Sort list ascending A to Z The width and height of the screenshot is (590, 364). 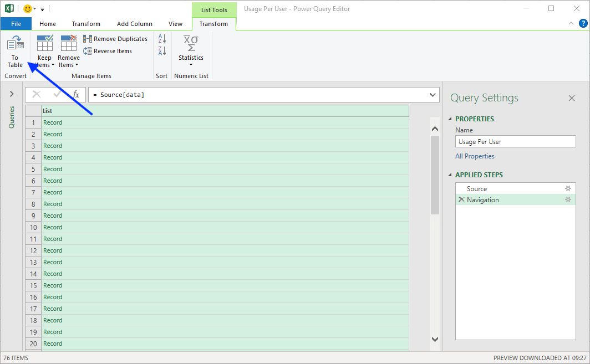162,39
